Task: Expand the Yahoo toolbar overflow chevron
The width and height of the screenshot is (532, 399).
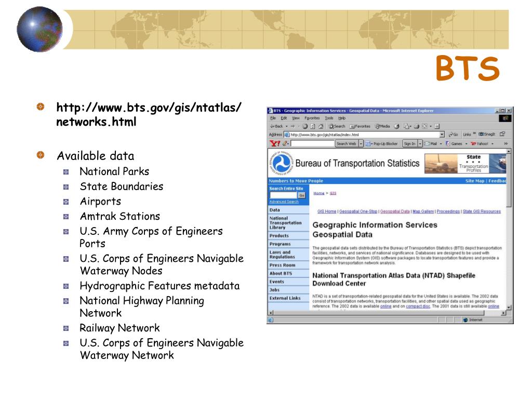Action: click(506, 143)
